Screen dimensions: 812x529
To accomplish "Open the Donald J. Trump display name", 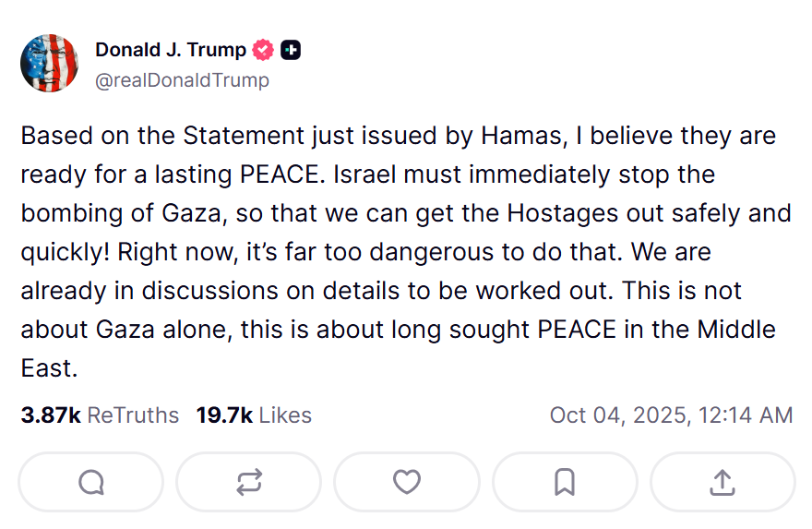I will [x=171, y=50].
